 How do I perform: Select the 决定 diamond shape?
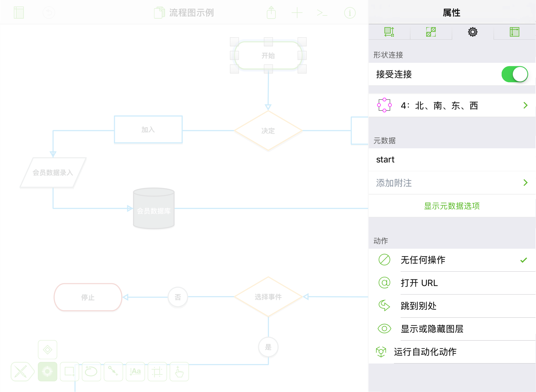(268, 131)
